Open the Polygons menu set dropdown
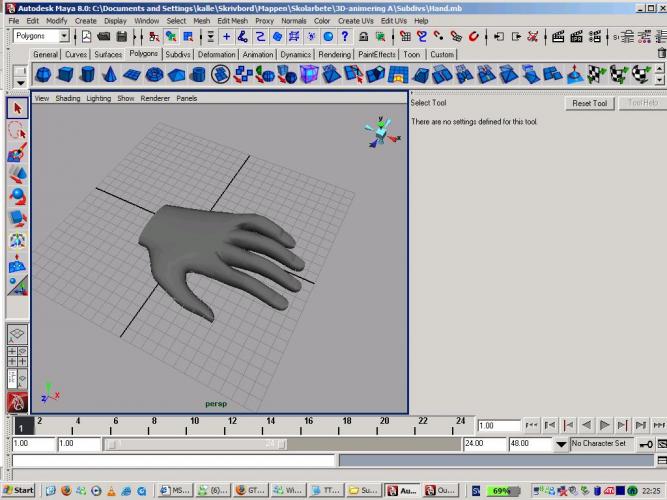Image resolution: width=667 pixels, height=500 pixels. tap(64, 36)
